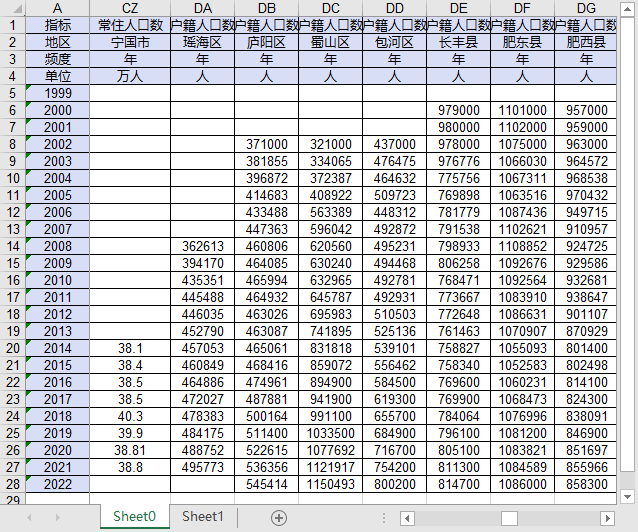Switch to Sheet1 tab

(x=203, y=517)
